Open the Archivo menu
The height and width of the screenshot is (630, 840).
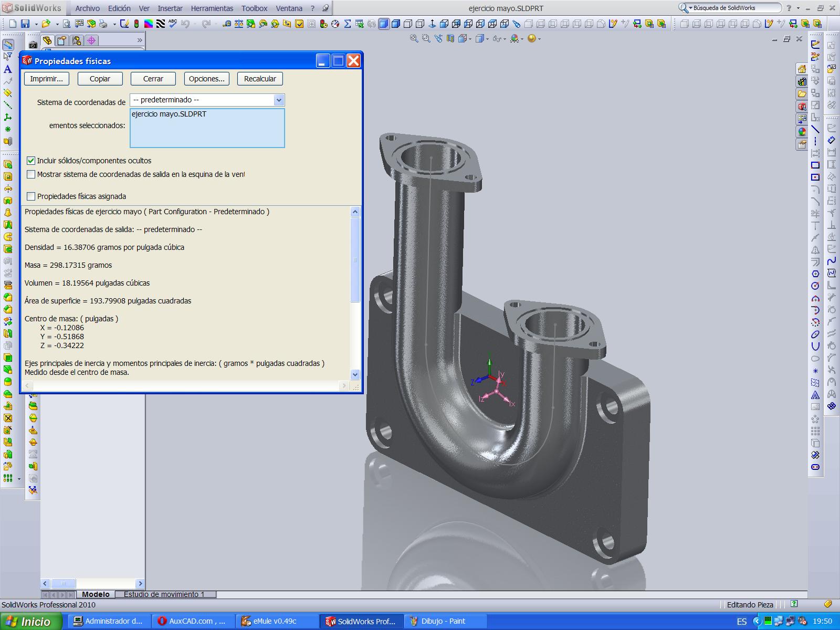pyautogui.click(x=87, y=8)
